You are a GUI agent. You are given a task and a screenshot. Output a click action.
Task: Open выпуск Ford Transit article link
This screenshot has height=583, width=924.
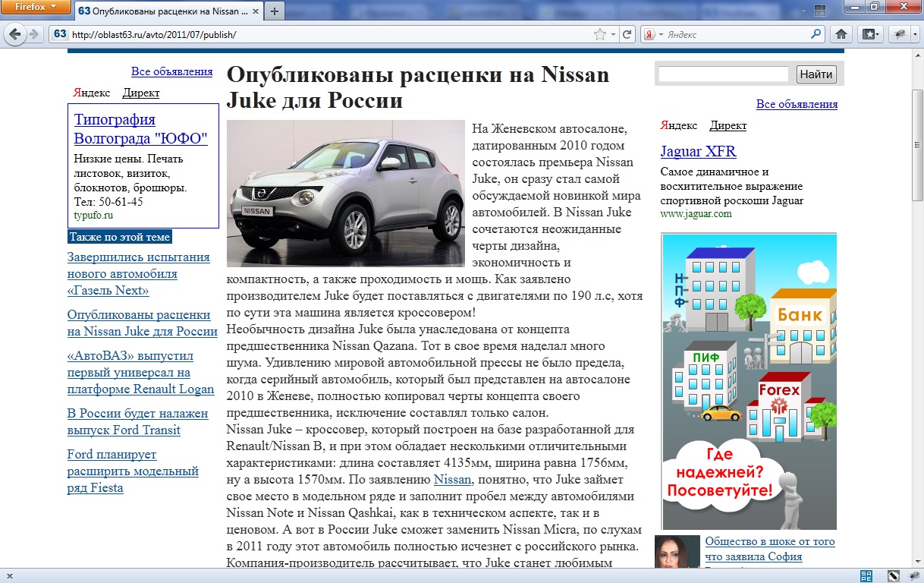137,421
